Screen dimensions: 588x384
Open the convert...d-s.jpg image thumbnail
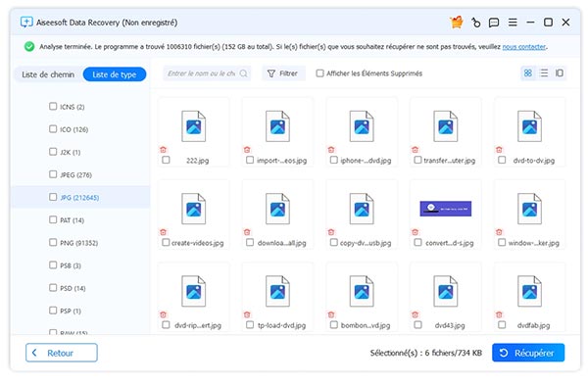pyautogui.click(x=446, y=209)
